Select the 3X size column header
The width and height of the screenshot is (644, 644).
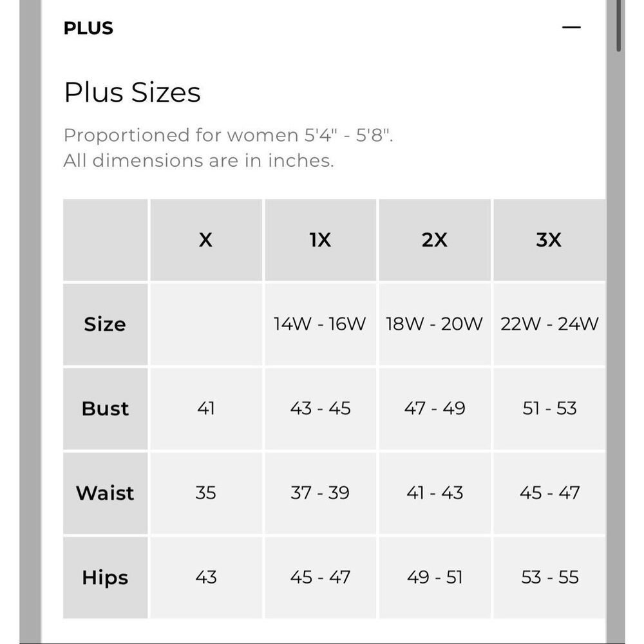(549, 240)
